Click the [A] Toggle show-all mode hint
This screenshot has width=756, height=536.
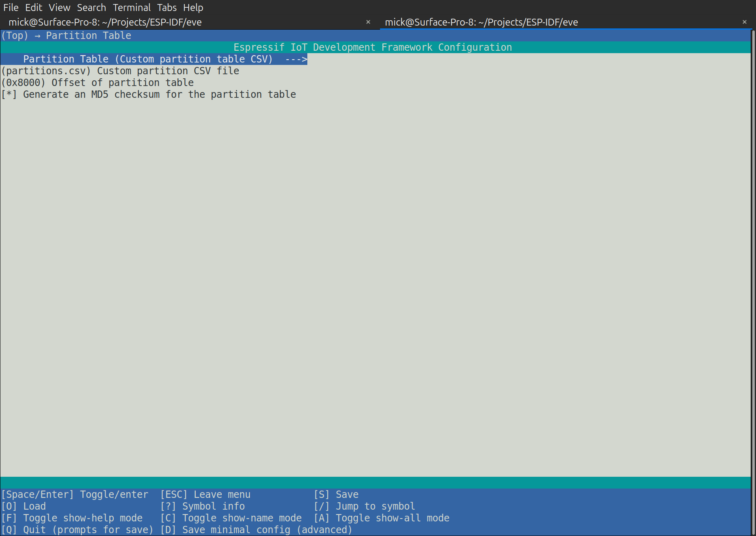[x=382, y=518]
